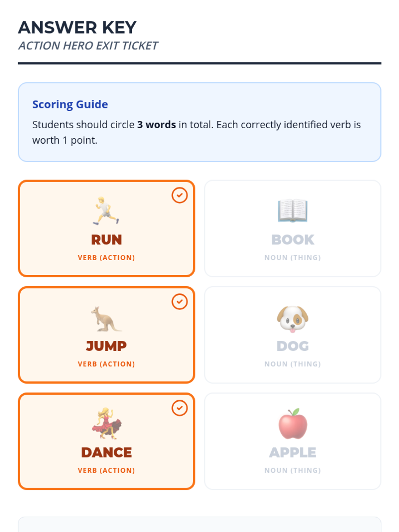Click the Scoring Guide heading
This screenshot has width=399, height=532.
pyautogui.click(x=70, y=104)
